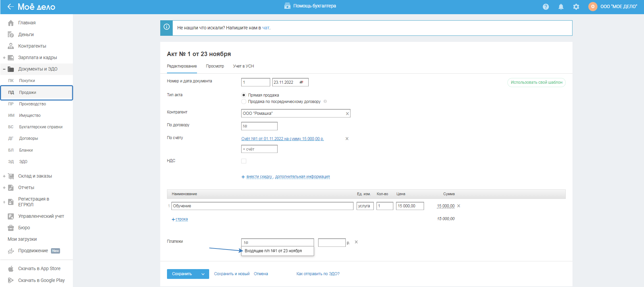The height and width of the screenshot is (287, 644).
Task: Click the Продвижение chart icon
Action: pos(11,251)
